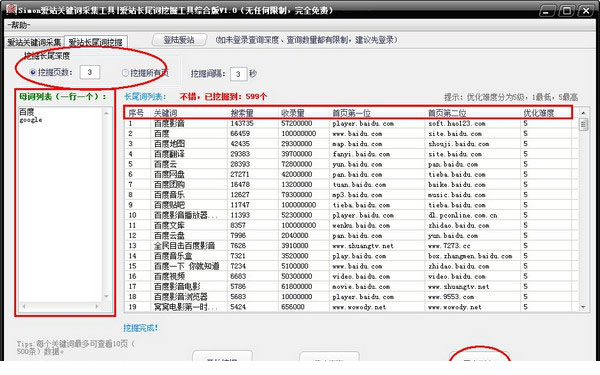Sort by the 搜索量 column header
The height and width of the screenshot is (375, 600).
pos(242,113)
